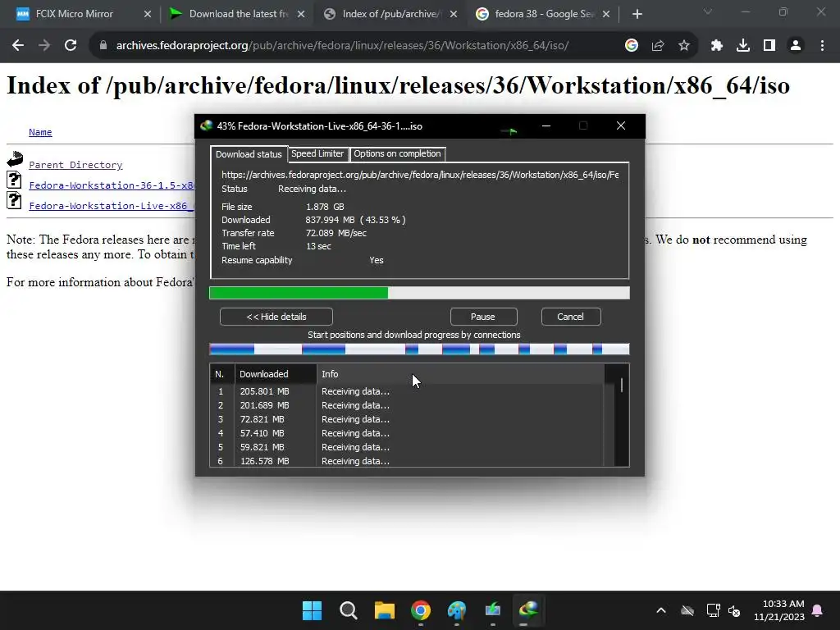
Task: Click the Google icon in address bar
Action: click(x=632, y=46)
